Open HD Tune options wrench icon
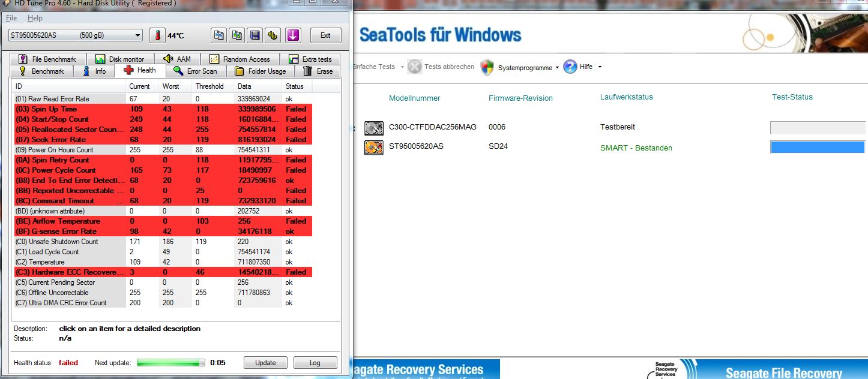868x379 pixels. 273,35
